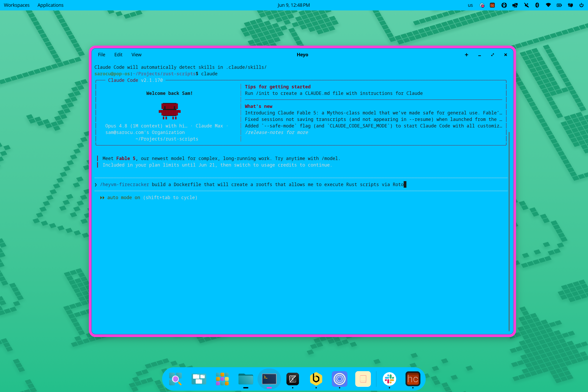Open the Bluetooth applet
The height and width of the screenshot is (392, 588).
[x=537, y=5]
